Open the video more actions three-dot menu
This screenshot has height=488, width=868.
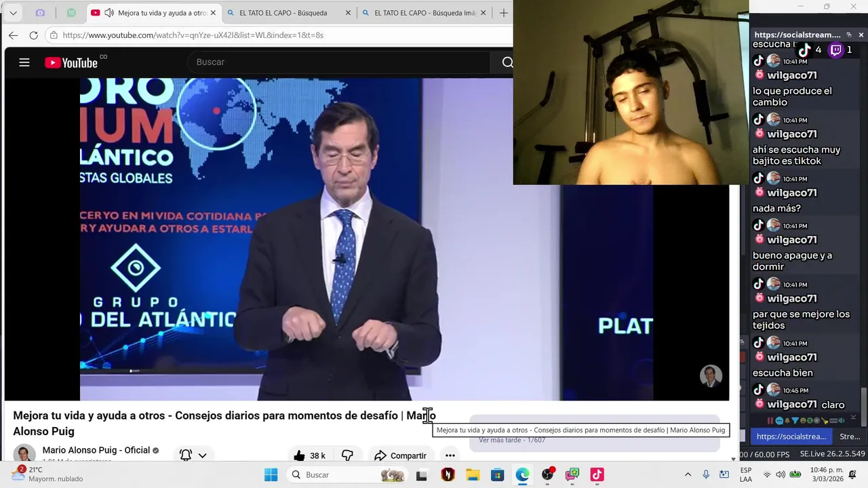[x=450, y=455]
